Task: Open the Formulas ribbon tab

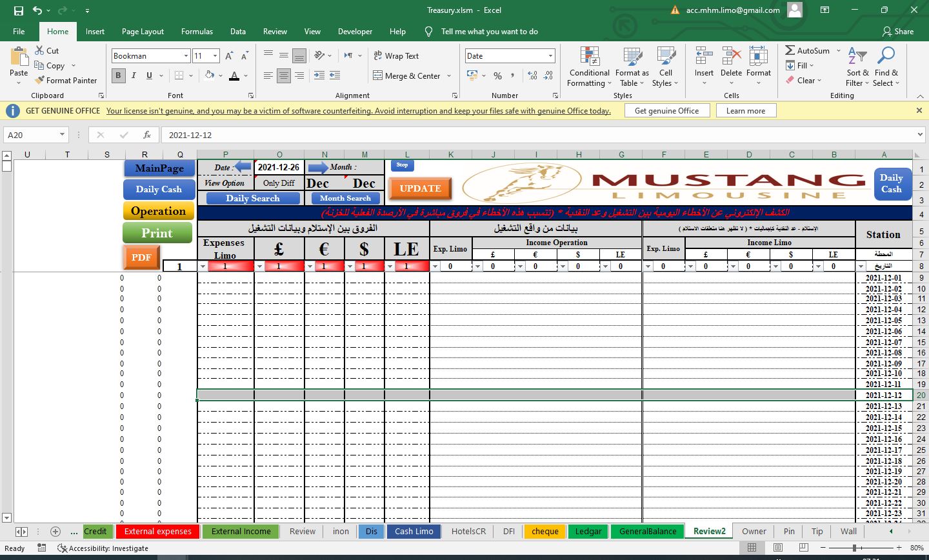Action: (197, 32)
